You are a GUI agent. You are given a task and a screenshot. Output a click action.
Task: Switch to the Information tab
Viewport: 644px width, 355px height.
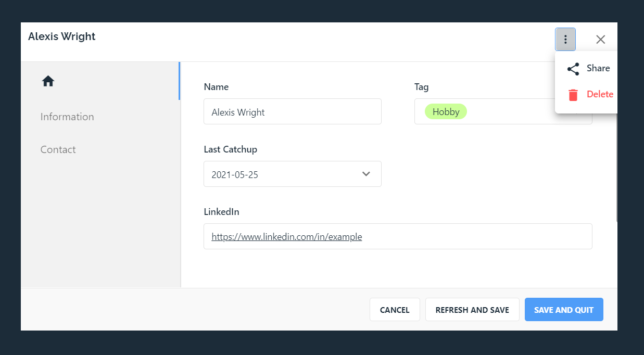point(67,117)
